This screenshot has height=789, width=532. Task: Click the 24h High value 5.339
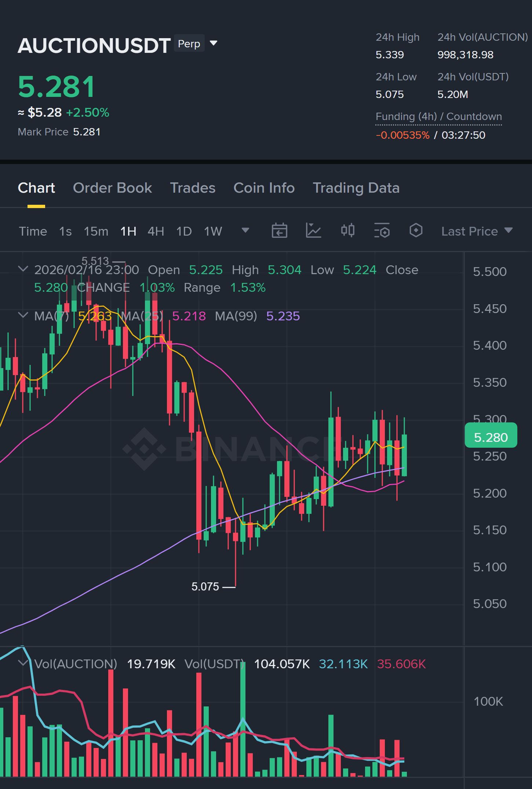(390, 55)
